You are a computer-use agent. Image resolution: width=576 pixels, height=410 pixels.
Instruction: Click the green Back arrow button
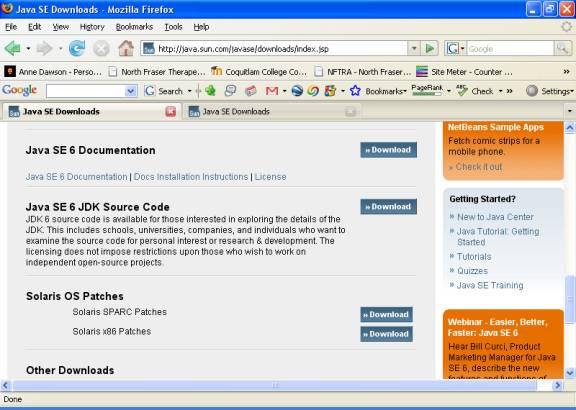pyautogui.click(x=13, y=48)
